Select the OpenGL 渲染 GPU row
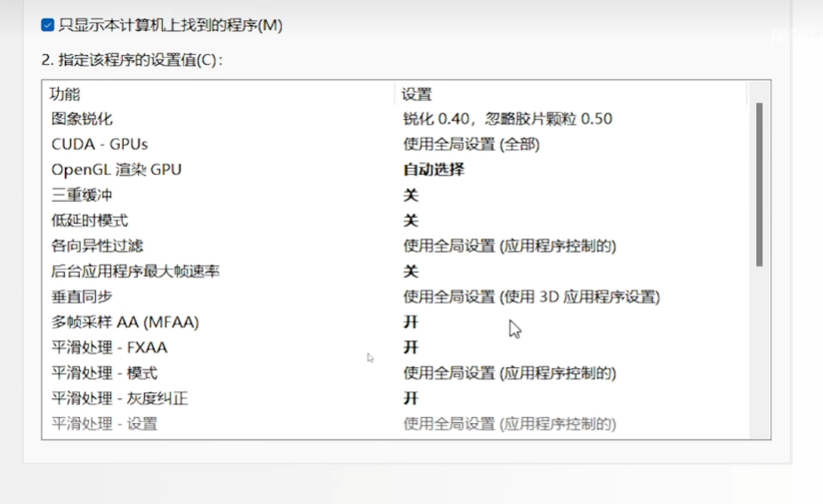The width and height of the screenshot is (823, 504). (x=116, y=170)
